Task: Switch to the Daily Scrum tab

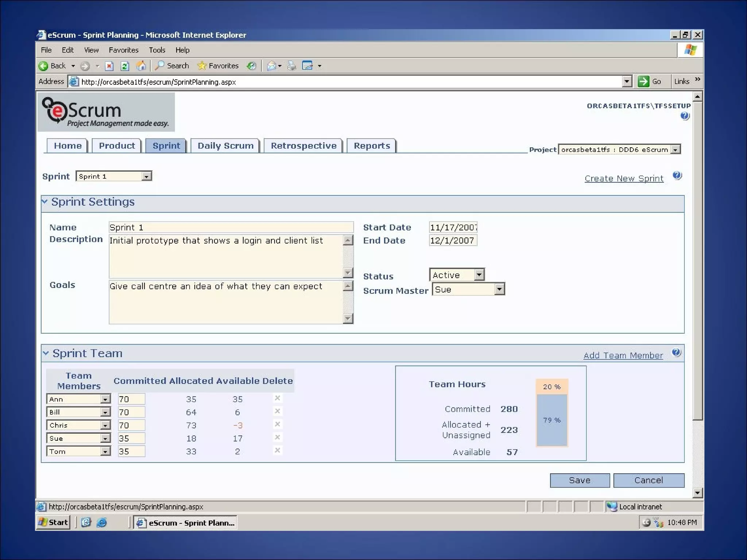Action: point(225,146)
